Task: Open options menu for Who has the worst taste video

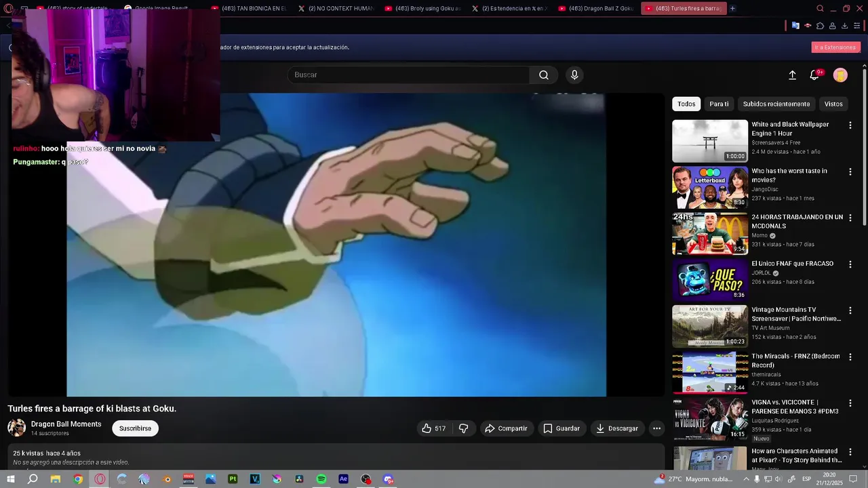Action: (x=850, y=171)
